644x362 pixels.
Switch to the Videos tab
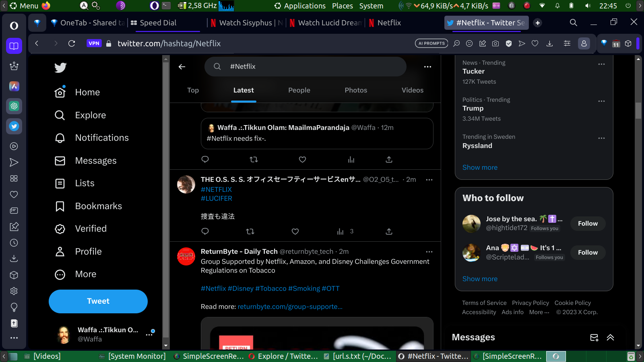413,90
